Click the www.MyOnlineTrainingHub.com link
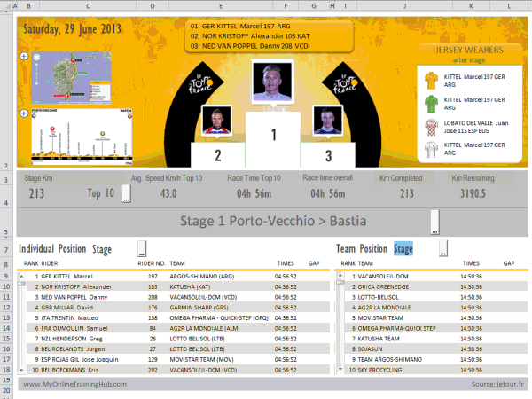Image resolution: width=532 pixels, height=399 pixels. coord(75,384)
